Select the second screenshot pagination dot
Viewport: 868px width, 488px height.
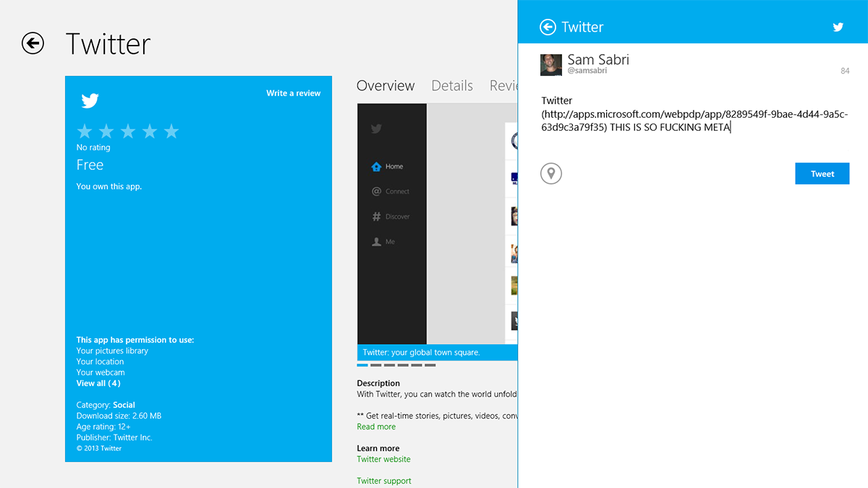[376, 365]
